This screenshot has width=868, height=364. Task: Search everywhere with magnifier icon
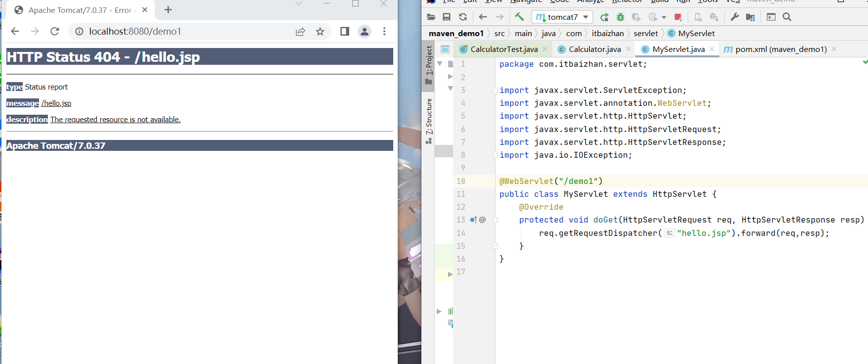tap(787, 17)
